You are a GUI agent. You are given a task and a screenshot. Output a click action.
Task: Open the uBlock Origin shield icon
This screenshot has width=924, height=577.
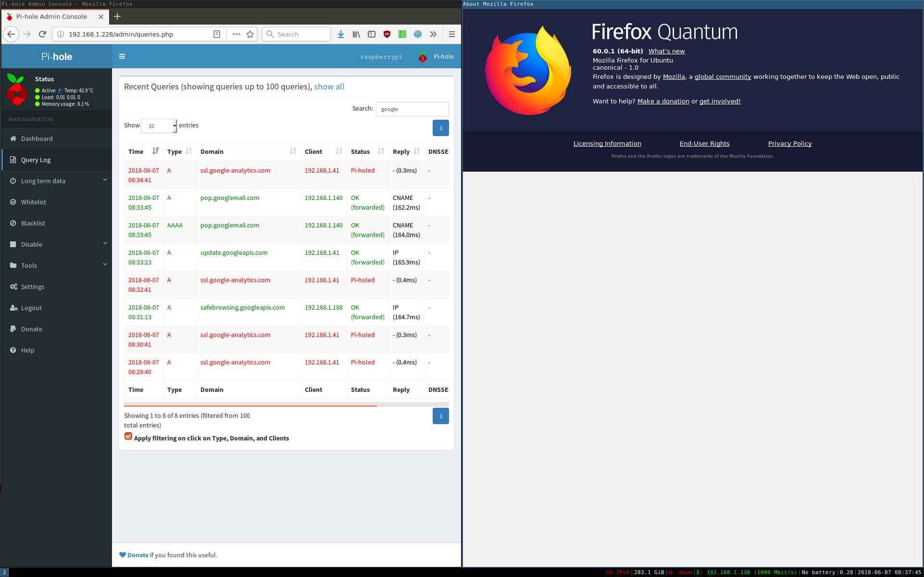(386, 34)
